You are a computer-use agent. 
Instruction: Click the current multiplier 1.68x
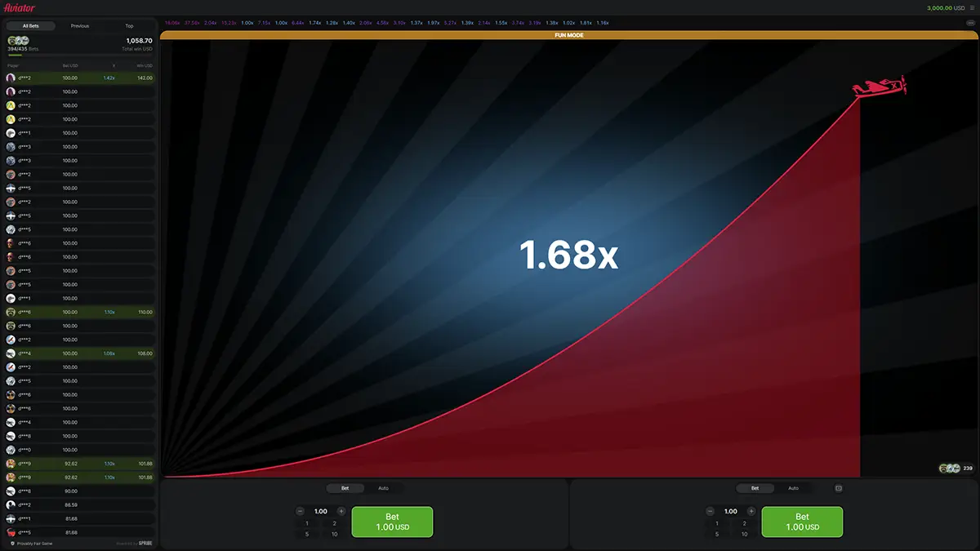coord(569,256)
